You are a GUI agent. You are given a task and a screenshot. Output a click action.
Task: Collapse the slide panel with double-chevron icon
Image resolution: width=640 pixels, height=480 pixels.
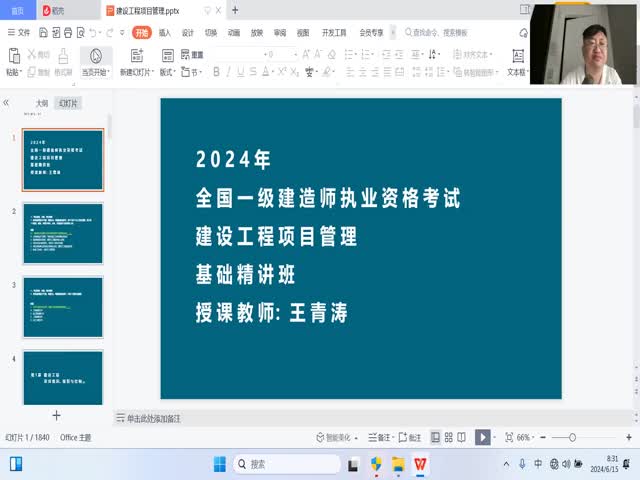(6, 103)
